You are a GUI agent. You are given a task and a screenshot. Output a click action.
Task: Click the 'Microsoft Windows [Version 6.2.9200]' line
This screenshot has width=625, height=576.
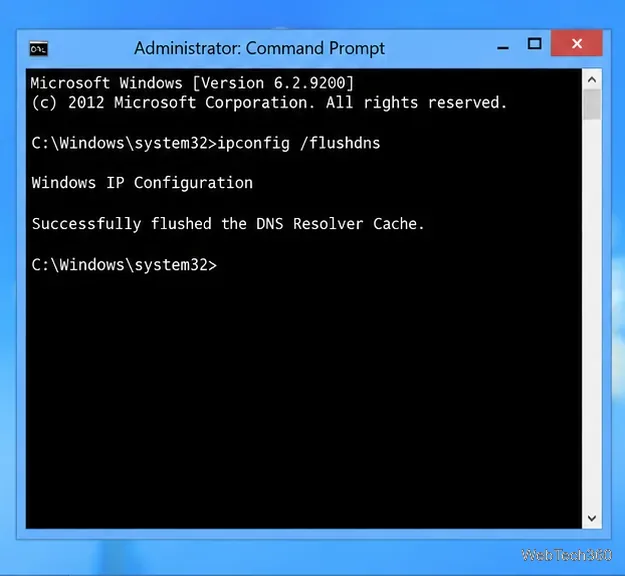pyautogui.click(x=192, y=83)
